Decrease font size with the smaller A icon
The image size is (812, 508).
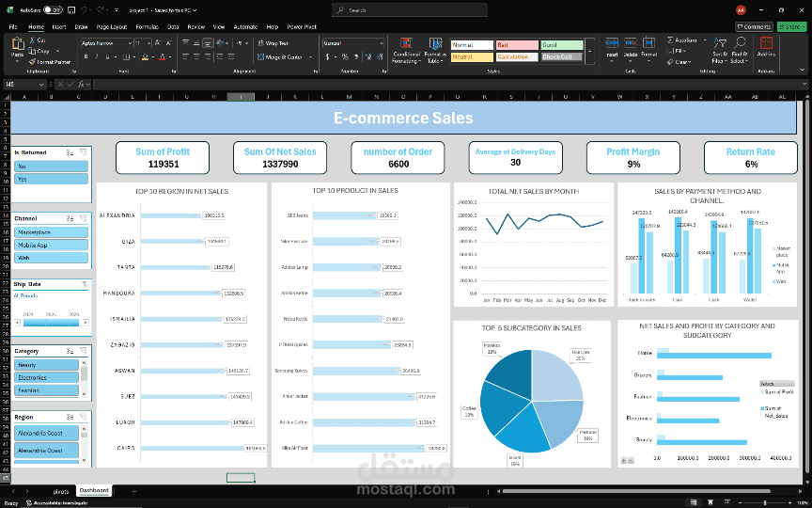tap(169, 43)
